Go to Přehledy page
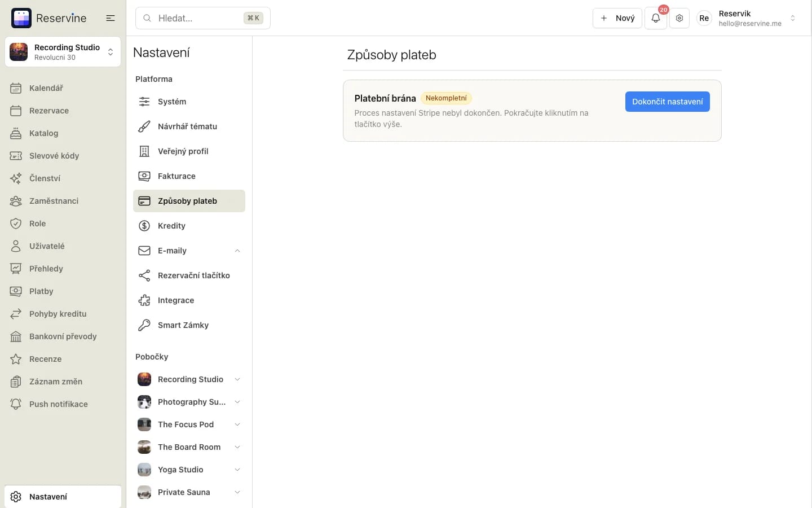The width and height of the screenshot is (812, 508). tap(63, 269)
